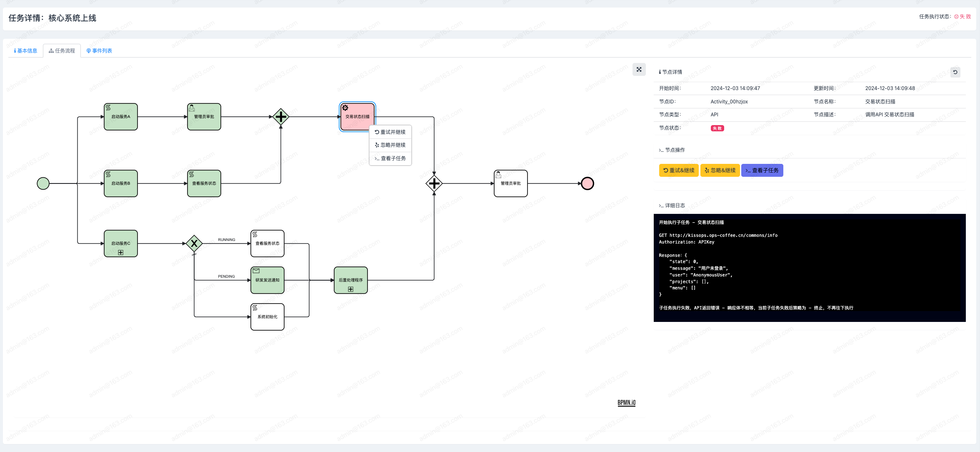This screenshot has width=980, height=452.
Task: Click the BPMN.iO logo
Action: pyautogui.click(x=626, y=402)
